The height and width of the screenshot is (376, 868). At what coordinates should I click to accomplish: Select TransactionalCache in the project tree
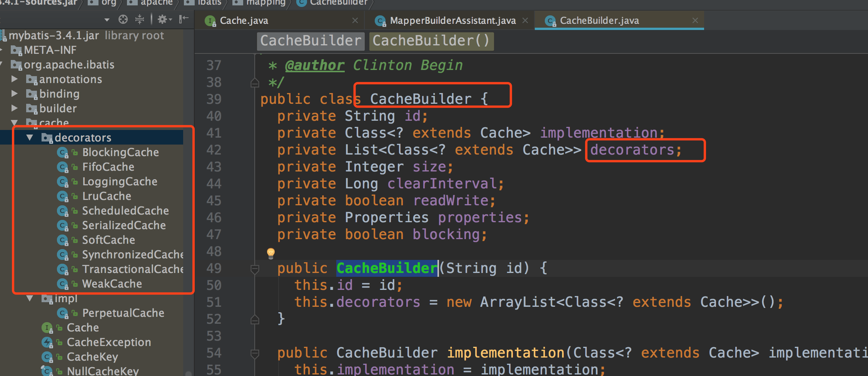pos(133,269)
